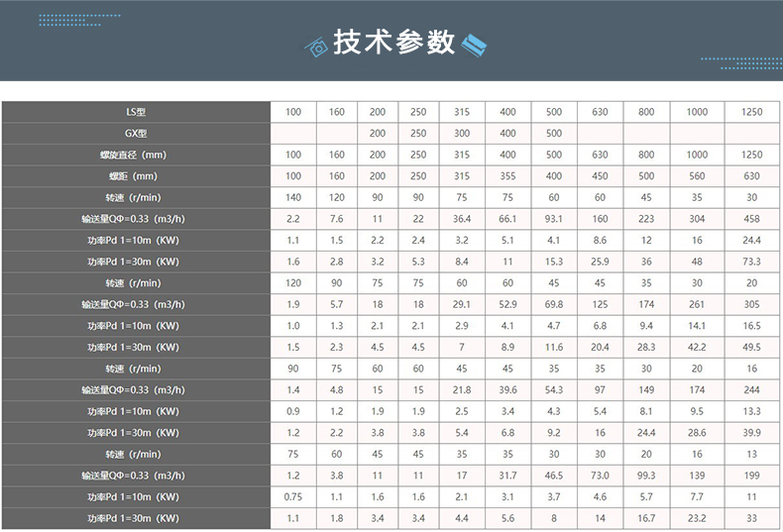This screenshot has height=532, width=783.
Task: Select the GX型 row header
Action: click(136, 134)
